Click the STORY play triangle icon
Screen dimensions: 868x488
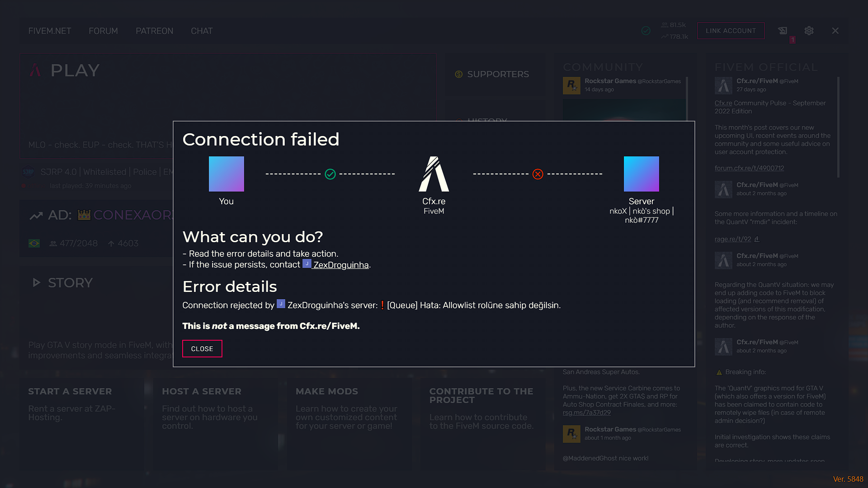tap(36, 283)
